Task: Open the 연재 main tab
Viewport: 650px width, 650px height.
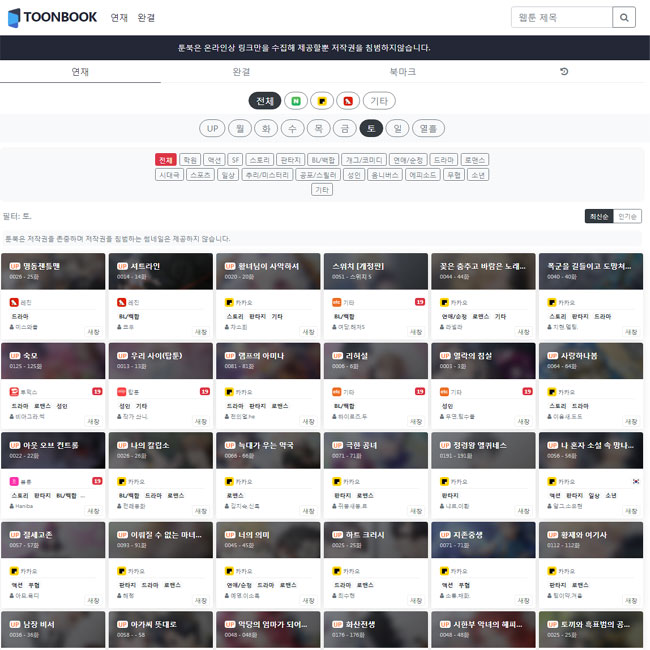Action: click(x=80, y=72)
